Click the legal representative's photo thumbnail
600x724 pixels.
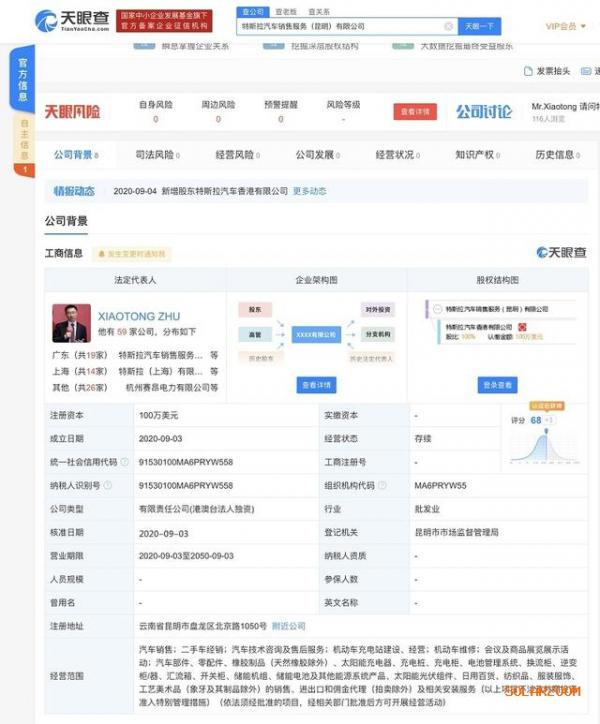click(71, 323)
